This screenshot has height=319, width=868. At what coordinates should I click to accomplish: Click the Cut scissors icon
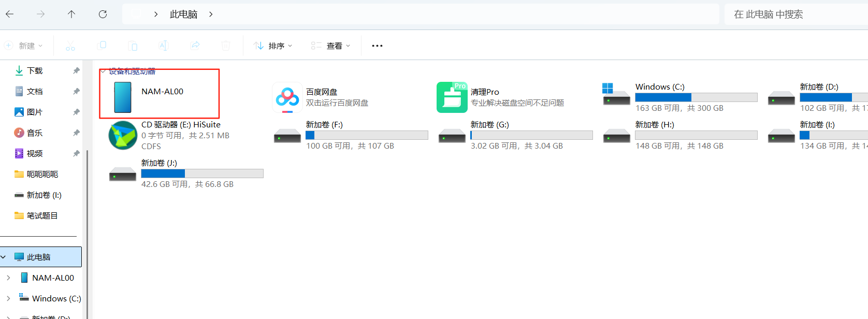pyautogui.click(x=70, y=46)
